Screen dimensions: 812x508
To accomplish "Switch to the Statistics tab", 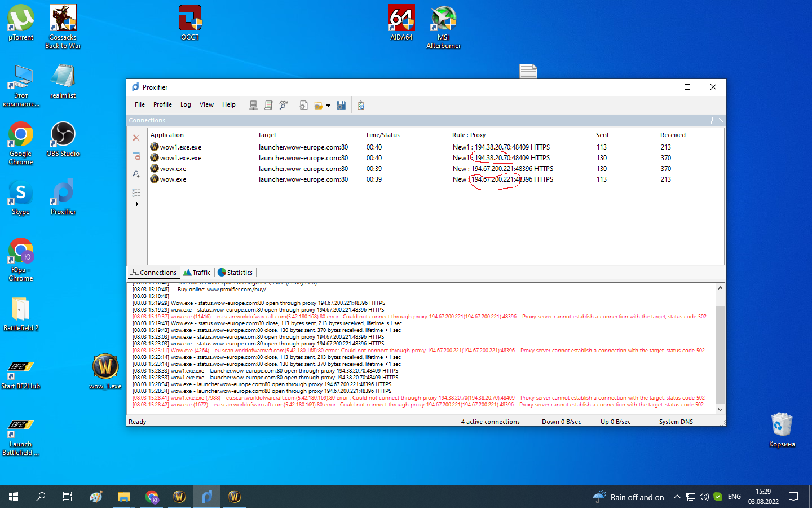I will click(235, 273).
